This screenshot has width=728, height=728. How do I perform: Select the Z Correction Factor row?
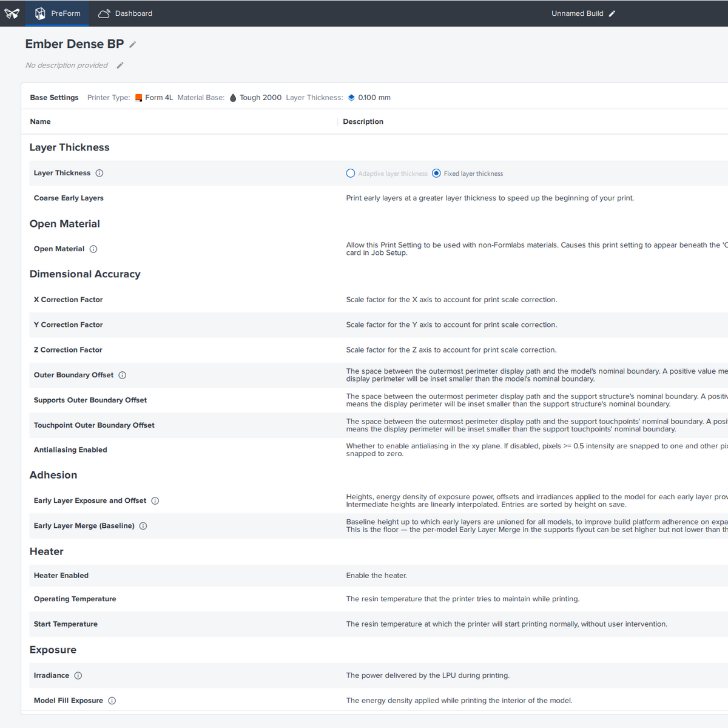tap(379, 350)
